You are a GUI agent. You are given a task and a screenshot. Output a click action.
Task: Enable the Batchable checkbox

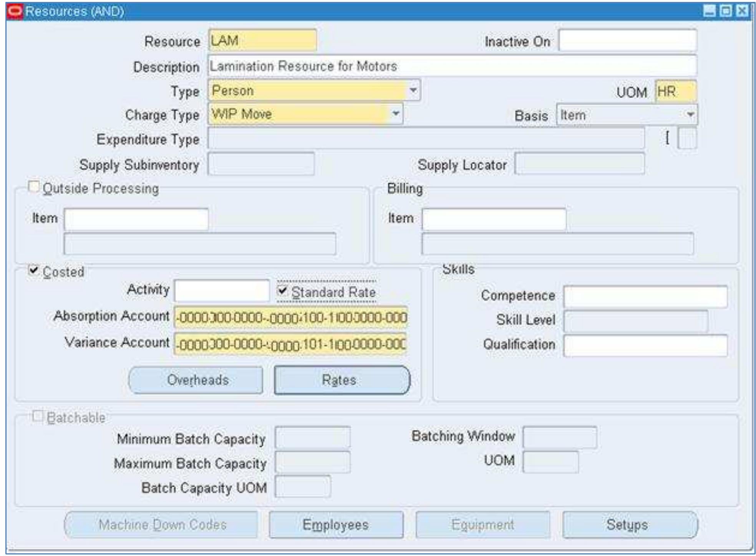click(38, 416)
